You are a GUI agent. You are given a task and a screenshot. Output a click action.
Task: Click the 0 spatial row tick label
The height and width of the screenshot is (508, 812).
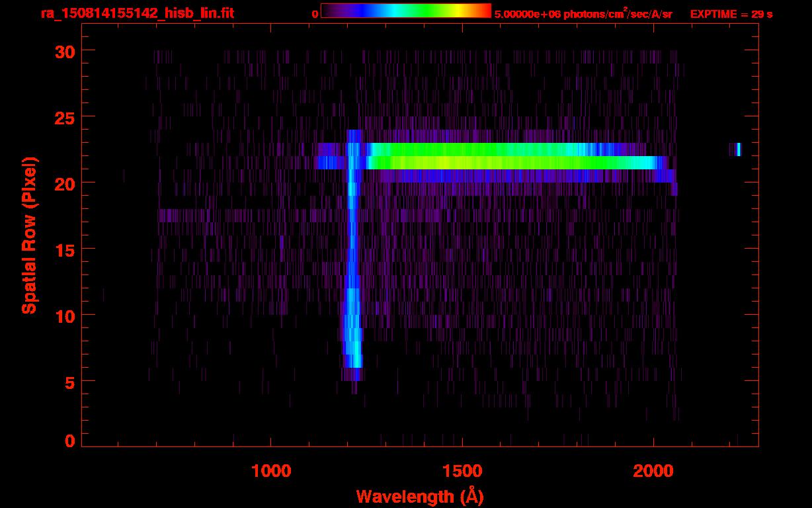pos(69,441)
